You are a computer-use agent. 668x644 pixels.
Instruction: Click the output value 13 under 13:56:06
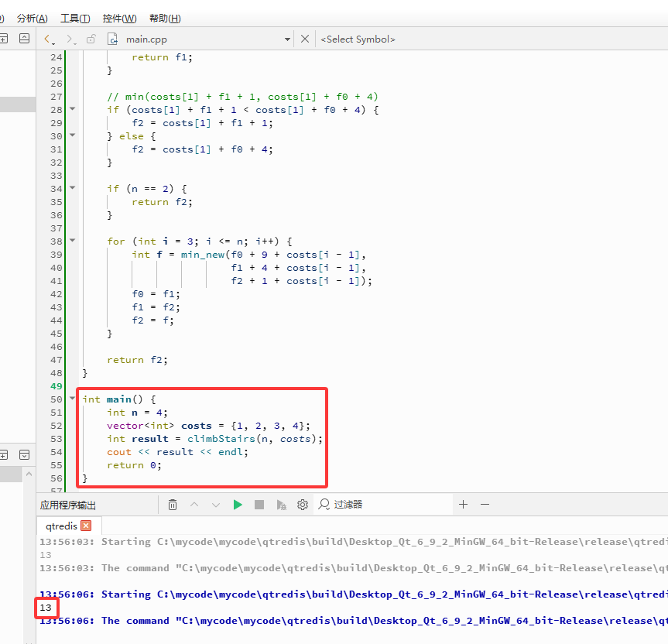46,608
